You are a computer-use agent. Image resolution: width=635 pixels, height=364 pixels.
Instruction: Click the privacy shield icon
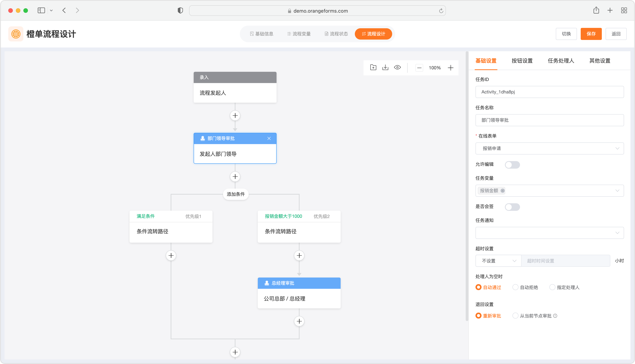point(180,11)
